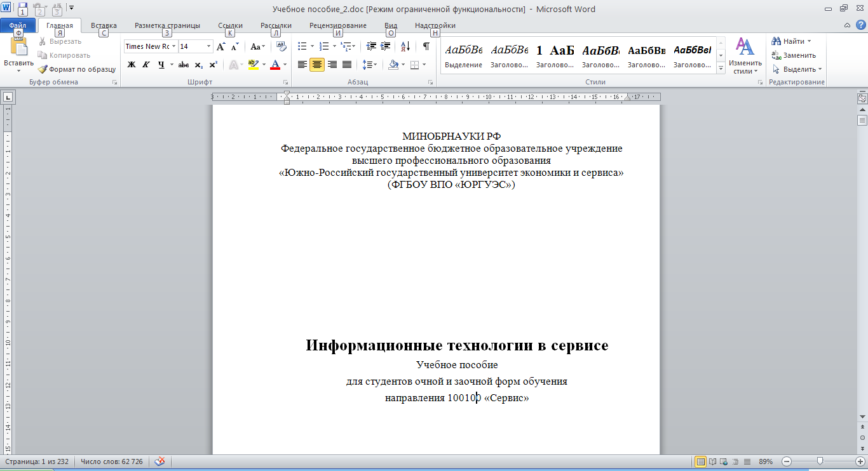The width and height of the screenshot is (868, 471).
Task: Toggle superscript (x²) formatting
Action: [x=213, y=65]
